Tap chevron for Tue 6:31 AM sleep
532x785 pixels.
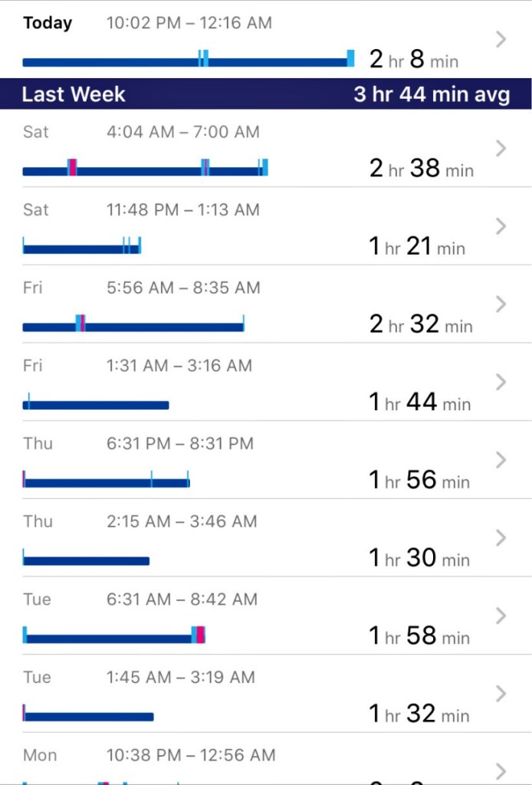(x=501, y=616)
